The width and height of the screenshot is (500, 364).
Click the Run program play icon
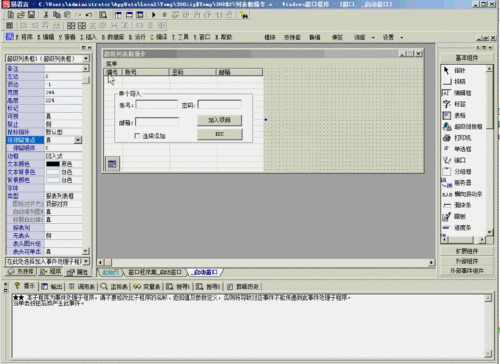[x=154, y=15]
